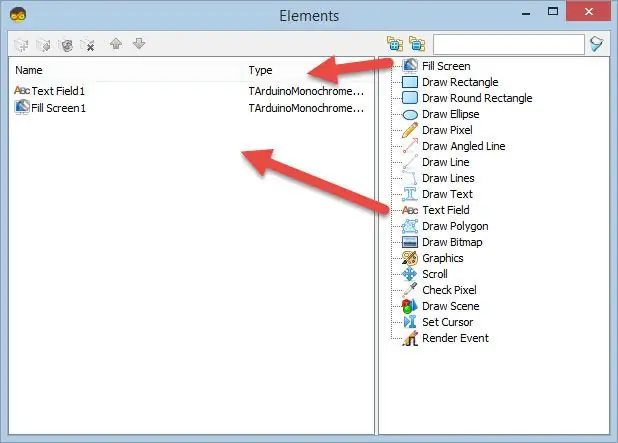The width and height of the screenshot is (618, 443).
Task: Click the Name column header
Action: point(29,70)
